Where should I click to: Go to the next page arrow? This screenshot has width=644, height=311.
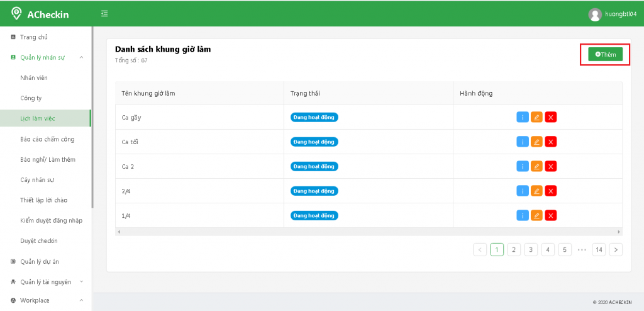coord(616,249)
